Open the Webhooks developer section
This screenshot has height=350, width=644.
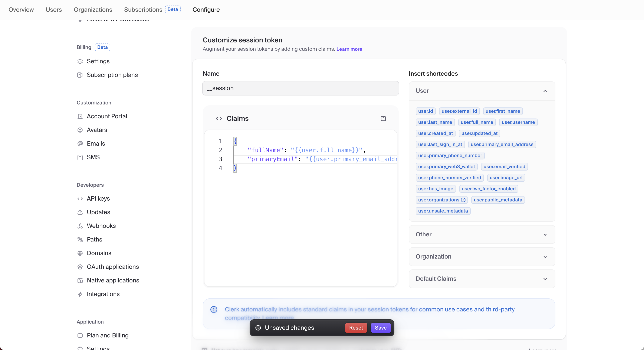[101, 226]
